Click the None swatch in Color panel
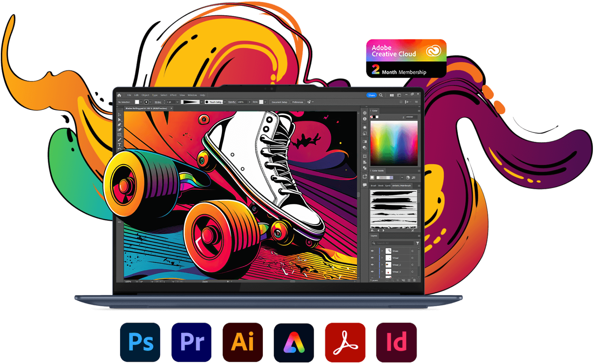The height and width of the screenshot is (364, 595). (x=372, y=117)
